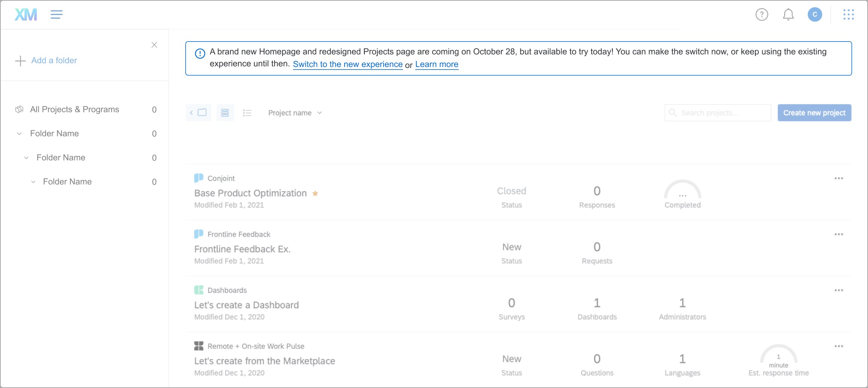Screen dimensions: 868x388
Task: Click Add a folder link
Action: pos(54,61)
